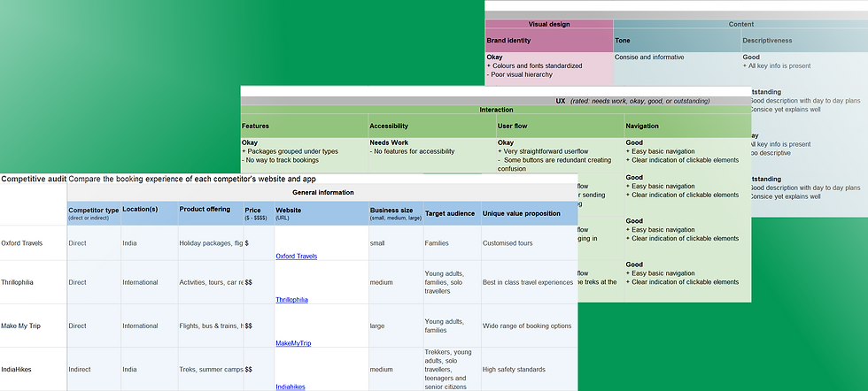Screen dimensions: 868x391
Task: Click the 'Content' header in back sheet
Action: (740, 25)
